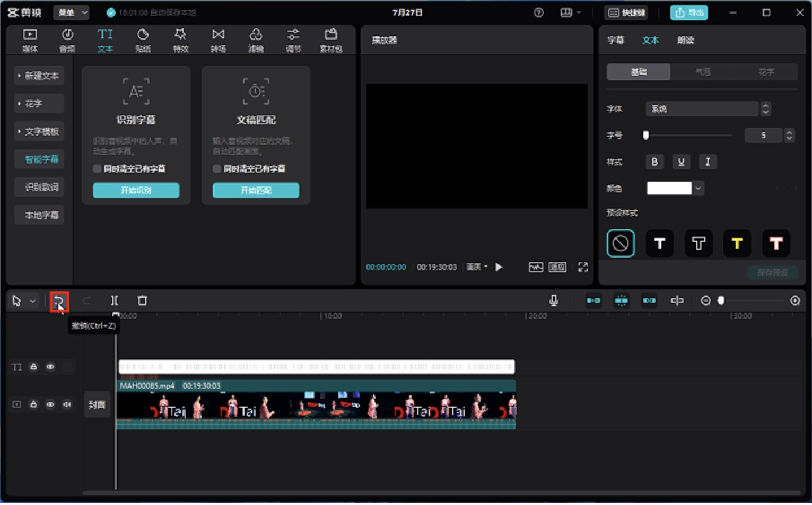Click the 导出 export button
The width and height of the screenshot is (812, 505).
(689, 12)
